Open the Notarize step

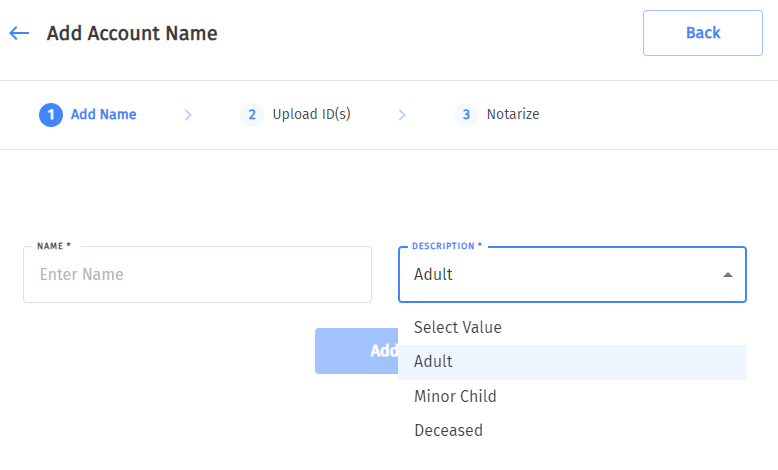coord(513,114)
